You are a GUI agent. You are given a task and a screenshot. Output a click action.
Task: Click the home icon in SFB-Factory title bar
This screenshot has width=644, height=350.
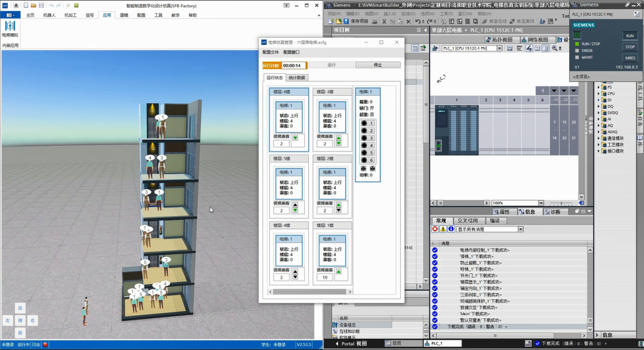click(x=16, y=5)
